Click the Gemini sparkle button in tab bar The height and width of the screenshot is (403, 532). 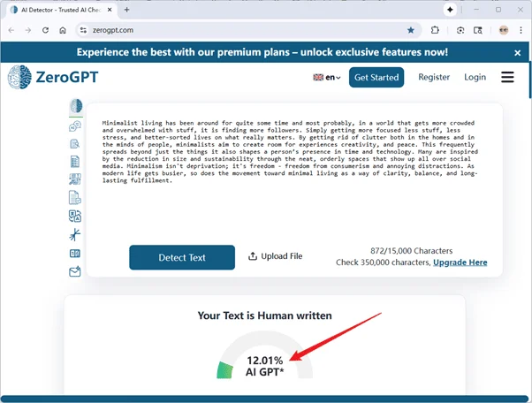tap(450, 10)
